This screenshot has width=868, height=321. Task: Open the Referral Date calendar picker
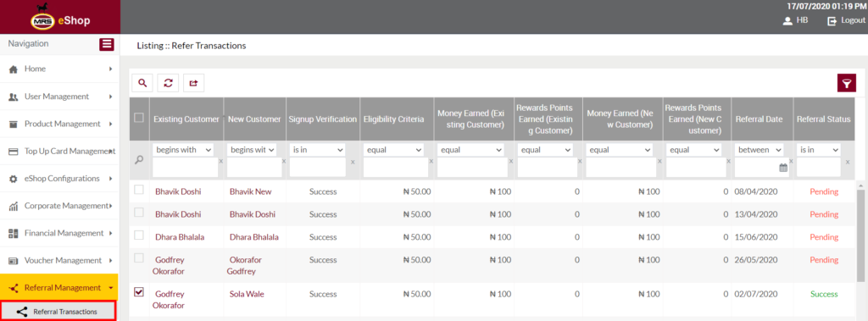[783, 168]
